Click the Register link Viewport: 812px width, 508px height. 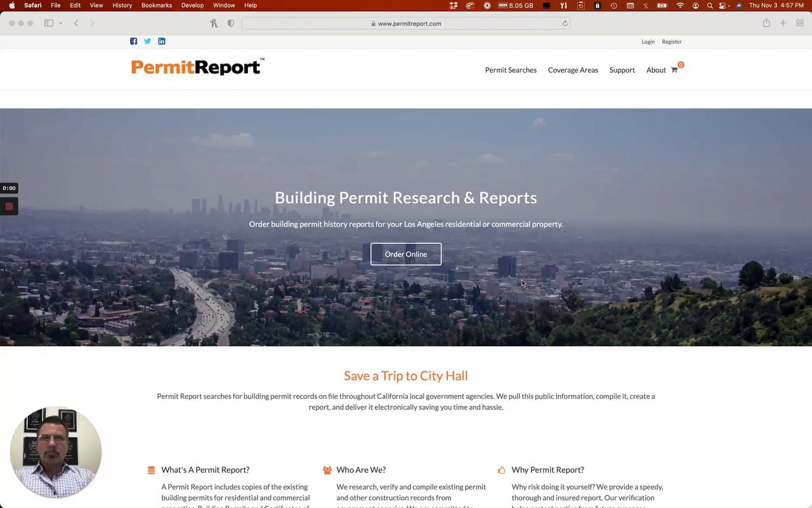click(x=672, y=42)
